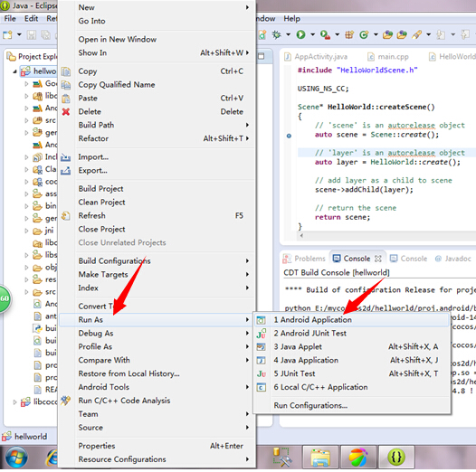The height and width of the screenshot is (472, 476).
Task: Select Run As in the context menu
Action: pyautogui.click(x=156, y=320)
